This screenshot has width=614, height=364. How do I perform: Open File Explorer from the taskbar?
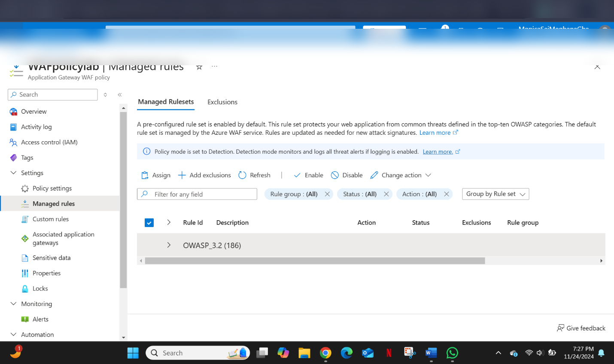click(x=304, y=353)
